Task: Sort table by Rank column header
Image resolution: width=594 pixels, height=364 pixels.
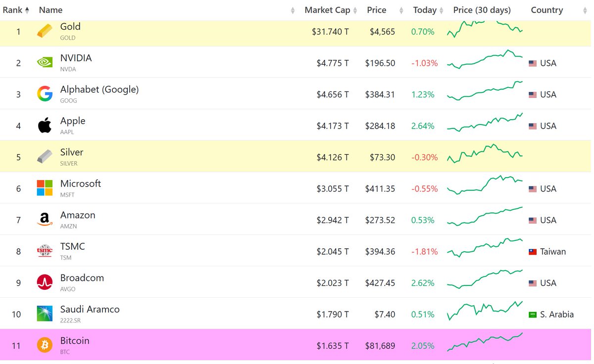Action: pyautogui.click(x=16, y=10)
